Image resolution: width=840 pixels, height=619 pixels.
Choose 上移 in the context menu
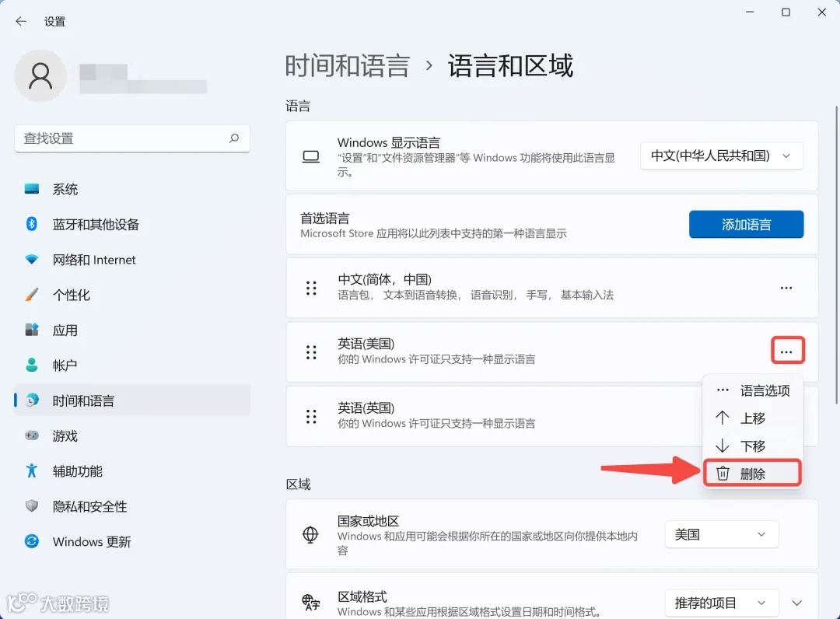pyautogui.click(x=753, y=418)
